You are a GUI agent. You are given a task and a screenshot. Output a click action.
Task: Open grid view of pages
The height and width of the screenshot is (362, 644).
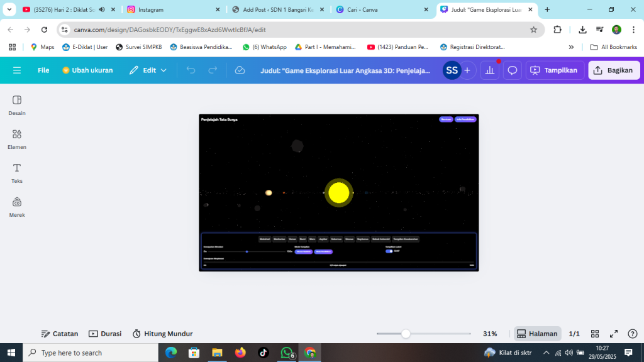click(595, 334)
